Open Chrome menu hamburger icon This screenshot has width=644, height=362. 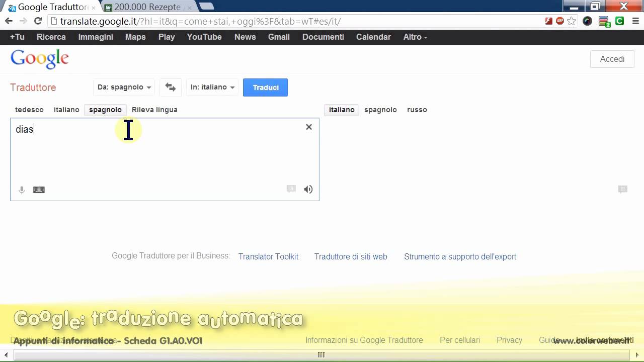pyautogui.click(x=634, y=21)
